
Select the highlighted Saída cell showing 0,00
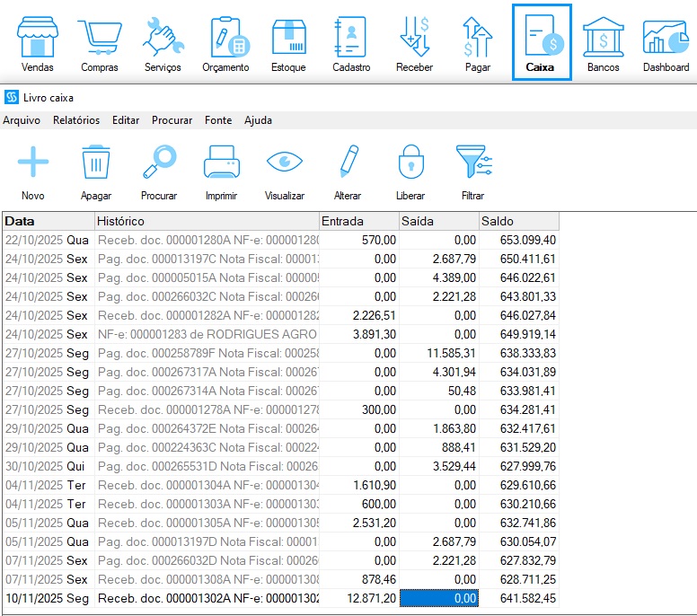point(438,599)
